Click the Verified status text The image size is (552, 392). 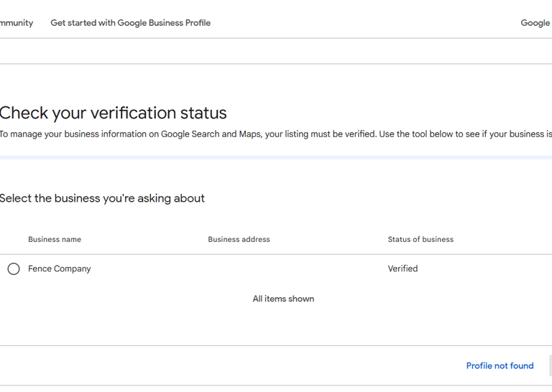point(402,269)
